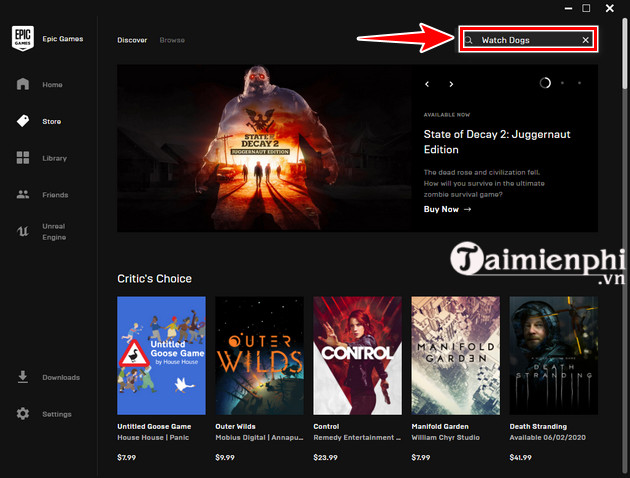Click the Epic Games account name
Screen dimensions: 630x478
click(63, 39)
